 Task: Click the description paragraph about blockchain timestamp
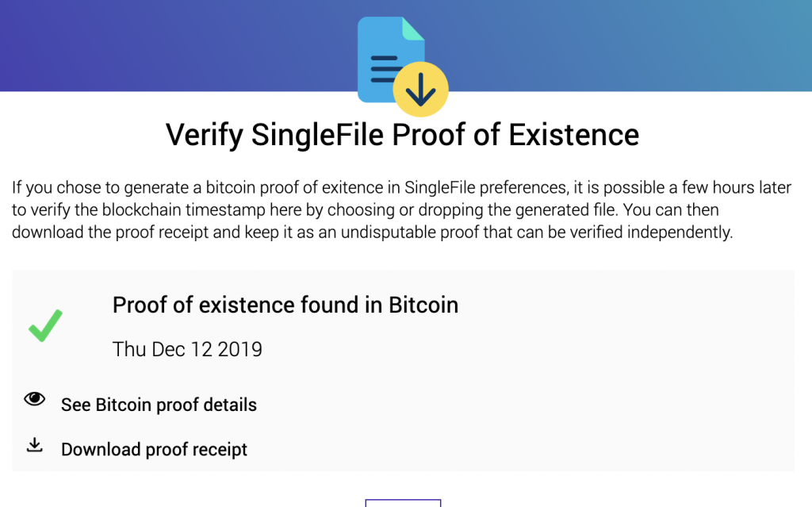pyautogui.click(x=401, y=209)
